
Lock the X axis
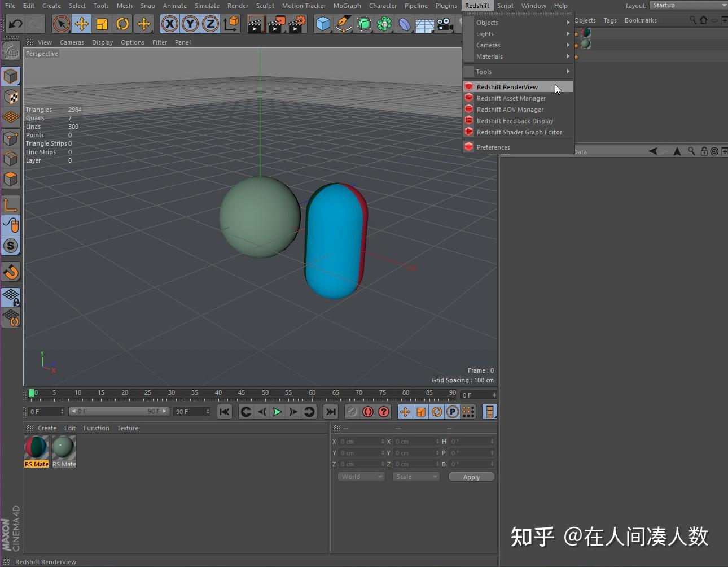coord(170,24)
